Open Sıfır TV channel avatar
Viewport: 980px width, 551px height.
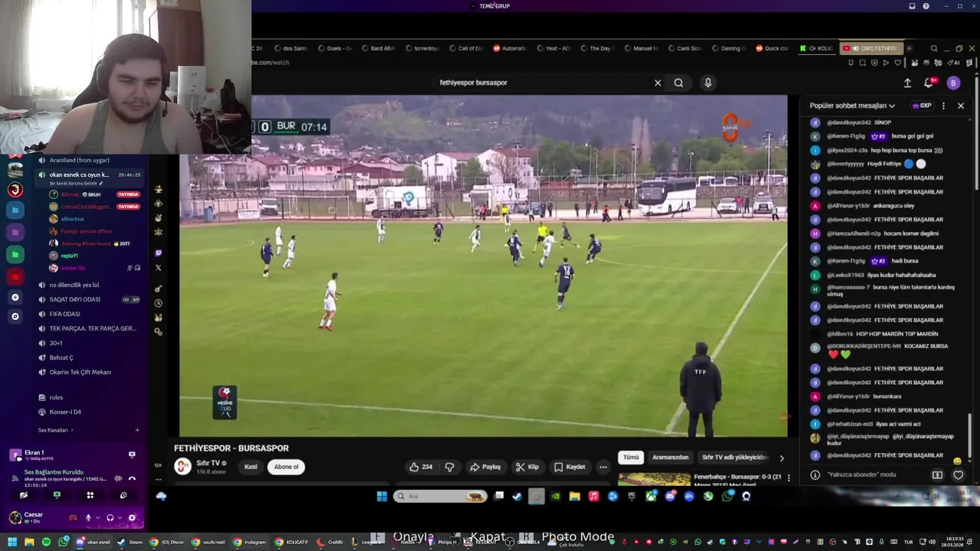tap(183, 466)
